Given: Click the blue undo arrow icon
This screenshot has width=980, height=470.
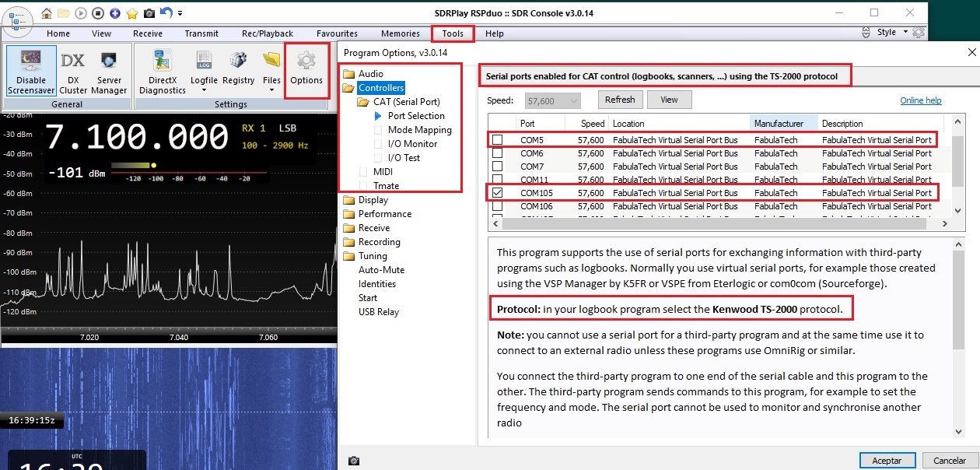Looking at the screenshot, I should coord(166,13).
